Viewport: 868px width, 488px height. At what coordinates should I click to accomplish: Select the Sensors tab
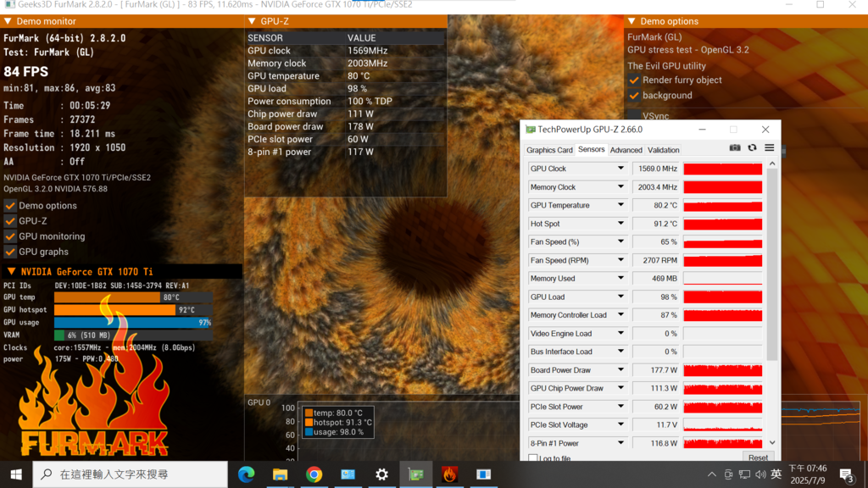pyautogui.click(x=591, y=149)
